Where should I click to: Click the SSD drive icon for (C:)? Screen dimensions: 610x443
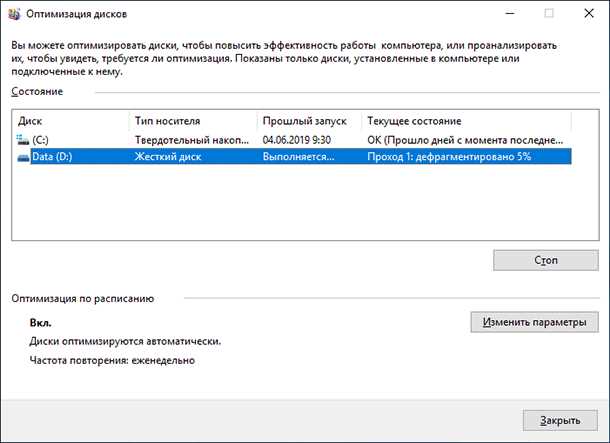pyautogui.click(x=23, y=139)
